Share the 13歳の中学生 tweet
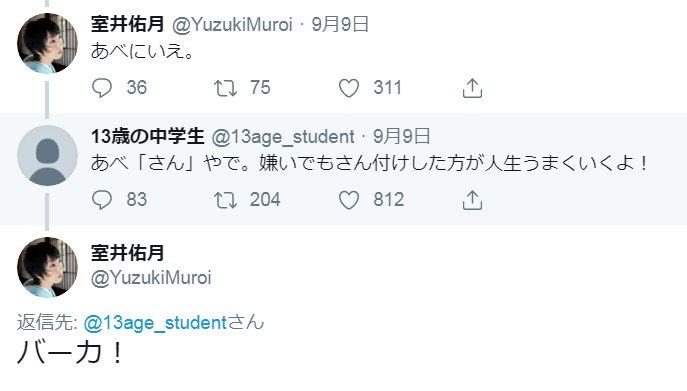This screenshot has width=687, height=391. tap(472, 200)
